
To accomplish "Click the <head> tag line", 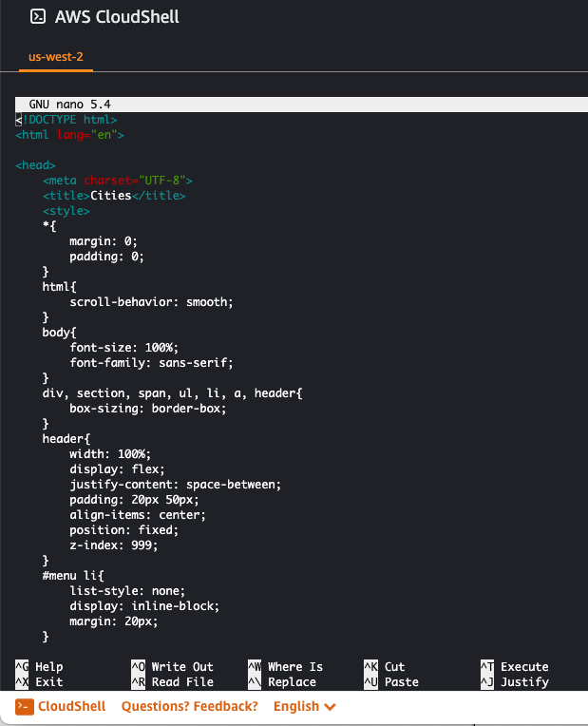I will 36,165.
